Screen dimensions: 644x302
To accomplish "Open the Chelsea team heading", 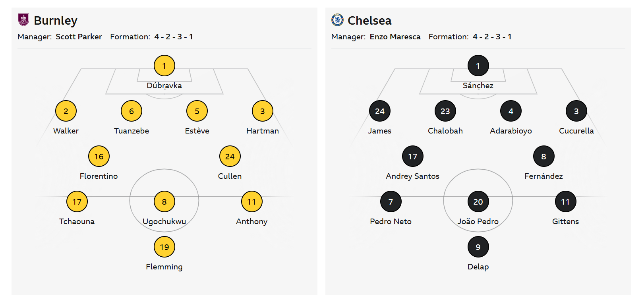I will [369, 21].
